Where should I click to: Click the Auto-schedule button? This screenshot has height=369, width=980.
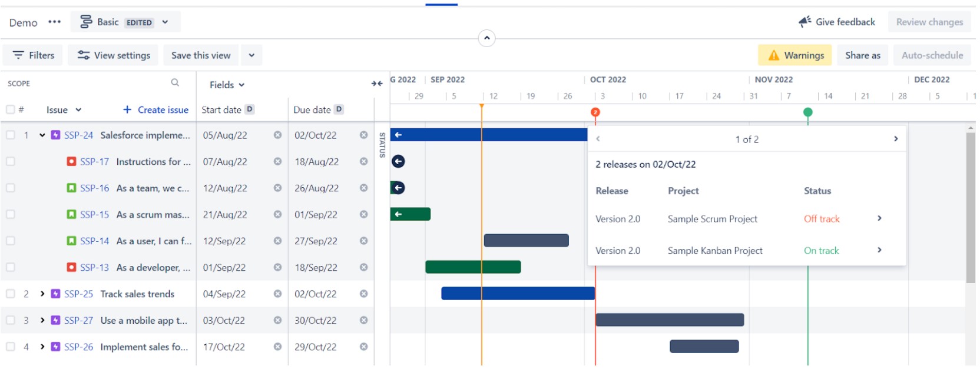[932, 55]
